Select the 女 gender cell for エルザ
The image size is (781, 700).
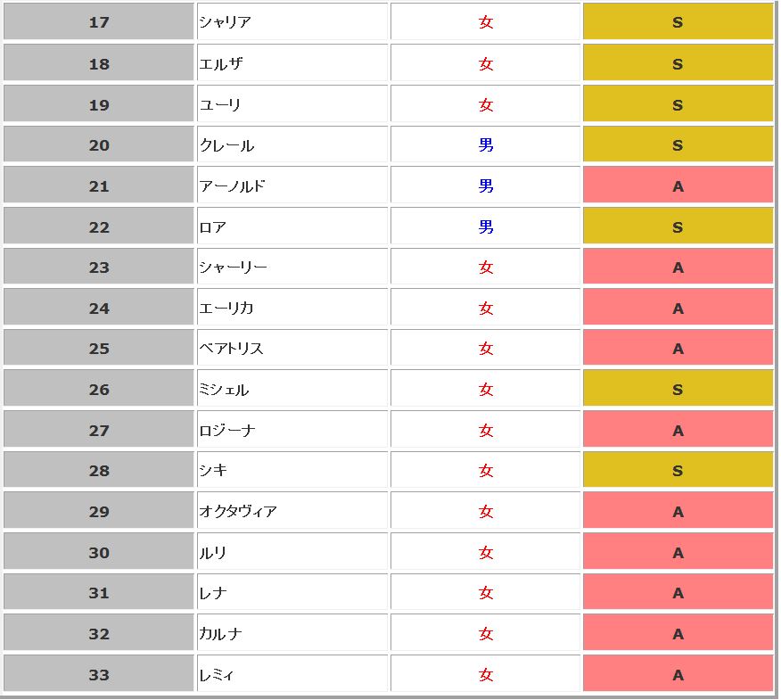[x=486, y=63]
